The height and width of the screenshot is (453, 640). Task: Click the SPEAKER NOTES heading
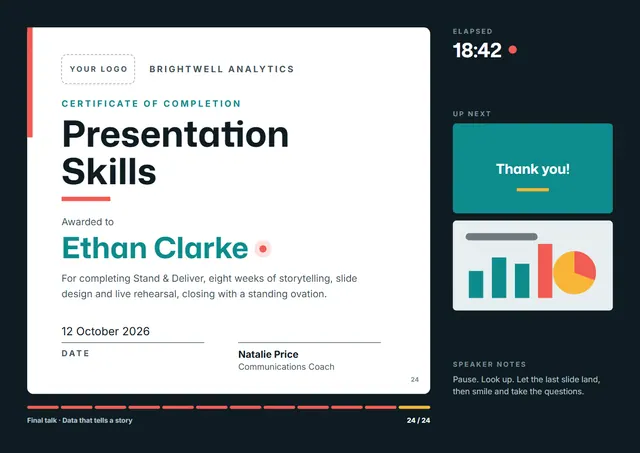[489, 364]
